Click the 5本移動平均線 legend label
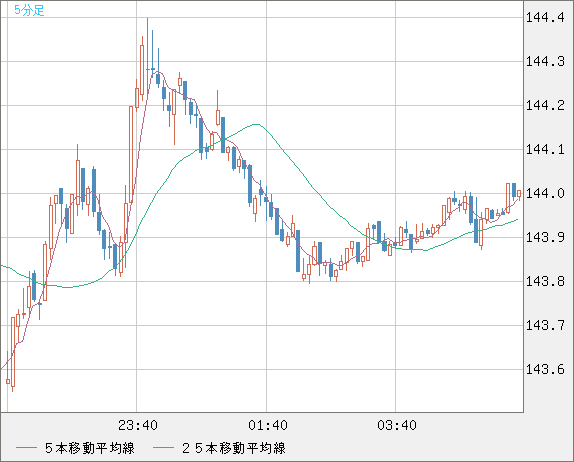 coord(90,448)
